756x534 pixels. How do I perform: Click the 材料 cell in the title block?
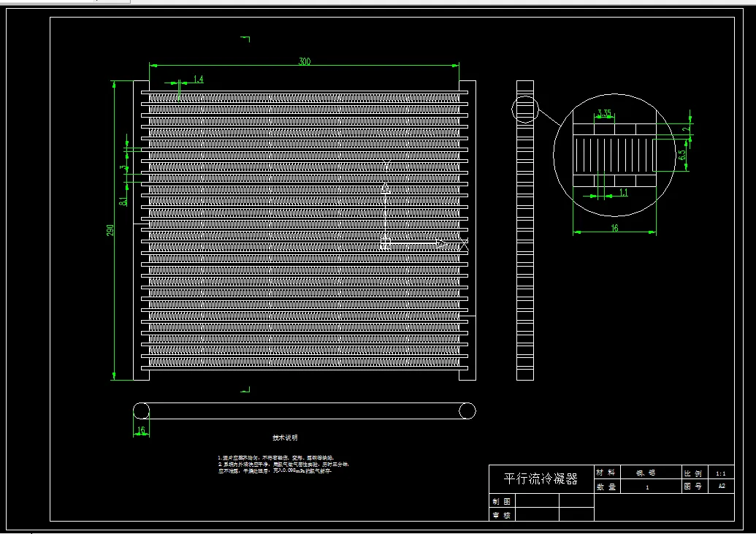(606, 473)
